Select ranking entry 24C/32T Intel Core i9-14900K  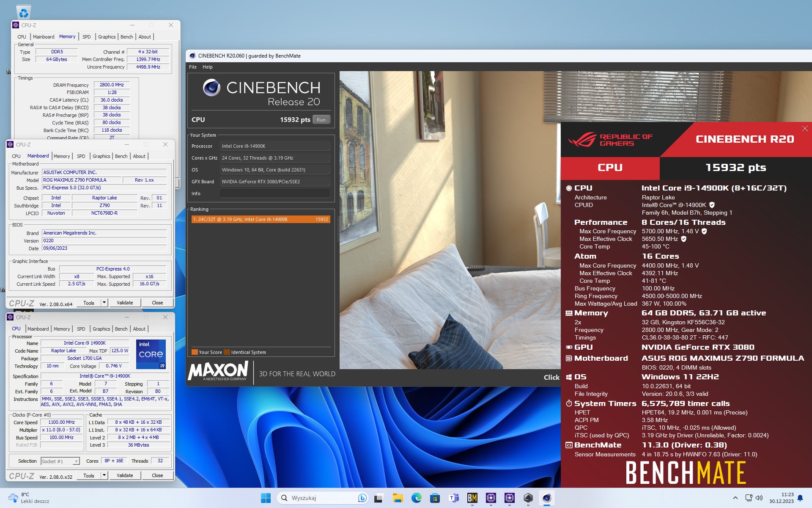pos(261,219)
